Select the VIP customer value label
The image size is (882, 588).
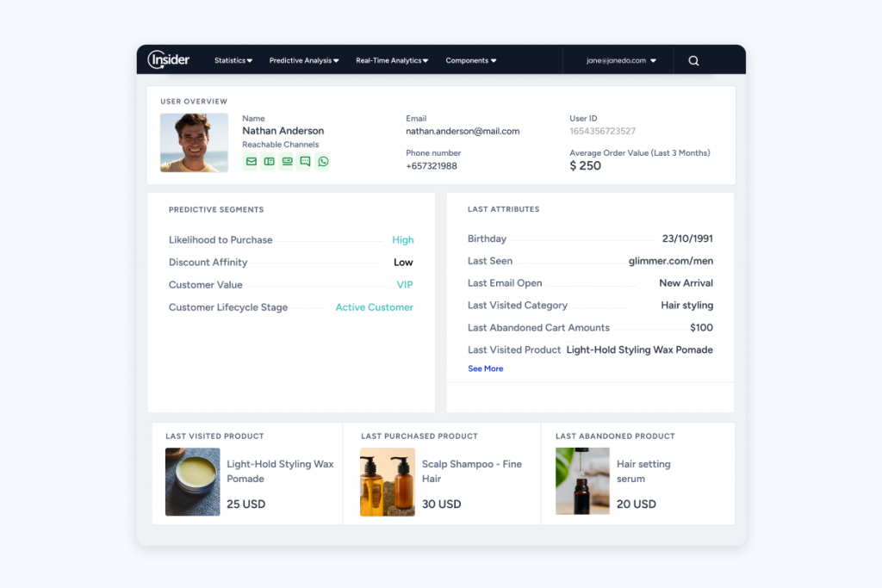(404, 284)
